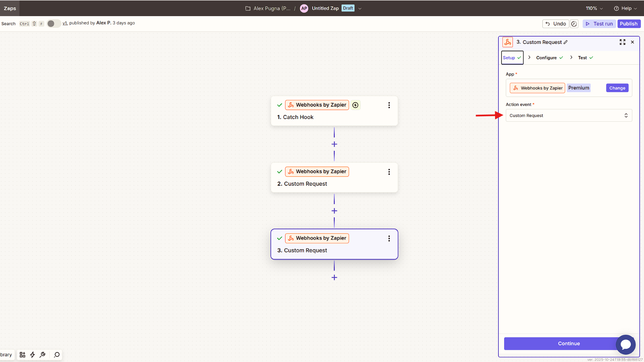Click the plus icon below Catch Hook step
The height and width of the screenshot is (362, 644).
pos(334,144)
